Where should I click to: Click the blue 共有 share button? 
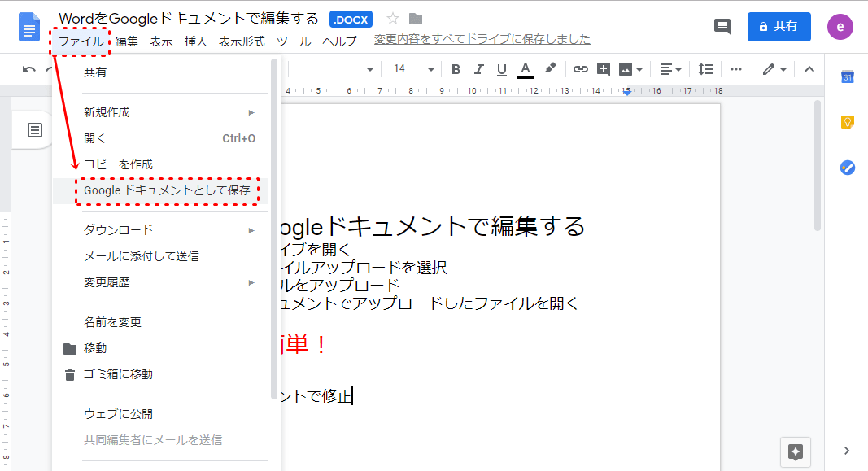[779, 26]
